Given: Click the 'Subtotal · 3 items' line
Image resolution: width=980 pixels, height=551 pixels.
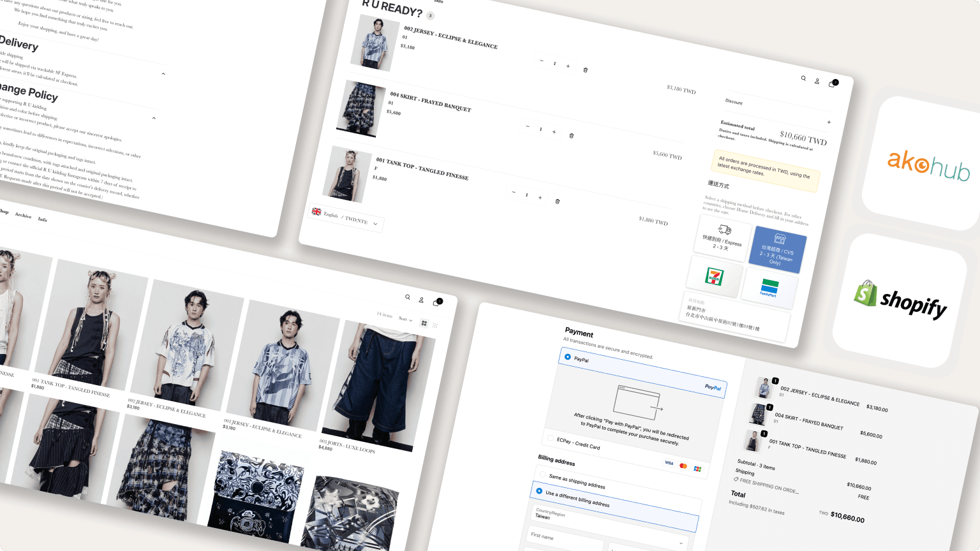Looking at the screenshot, I should click(756, 465).
